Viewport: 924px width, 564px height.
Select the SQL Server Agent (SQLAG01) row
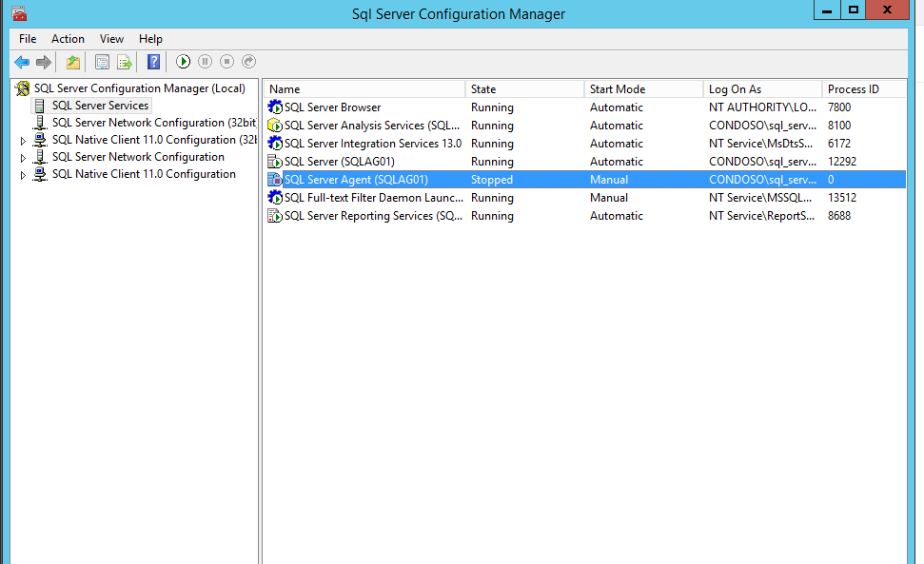pyautogui.click(x=584, y=180)
